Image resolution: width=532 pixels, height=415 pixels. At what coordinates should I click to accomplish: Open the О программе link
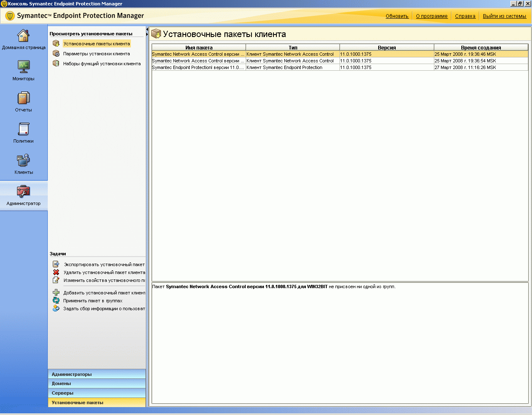(432, 16)
